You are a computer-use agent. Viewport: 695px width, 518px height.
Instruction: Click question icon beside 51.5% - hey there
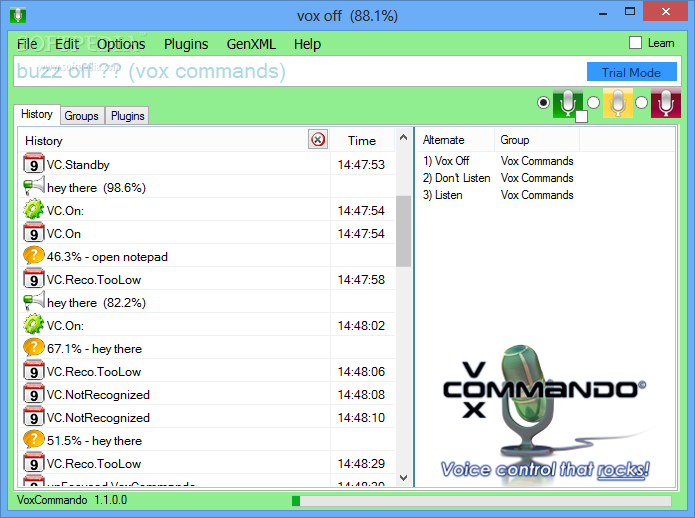coord(34,440)
